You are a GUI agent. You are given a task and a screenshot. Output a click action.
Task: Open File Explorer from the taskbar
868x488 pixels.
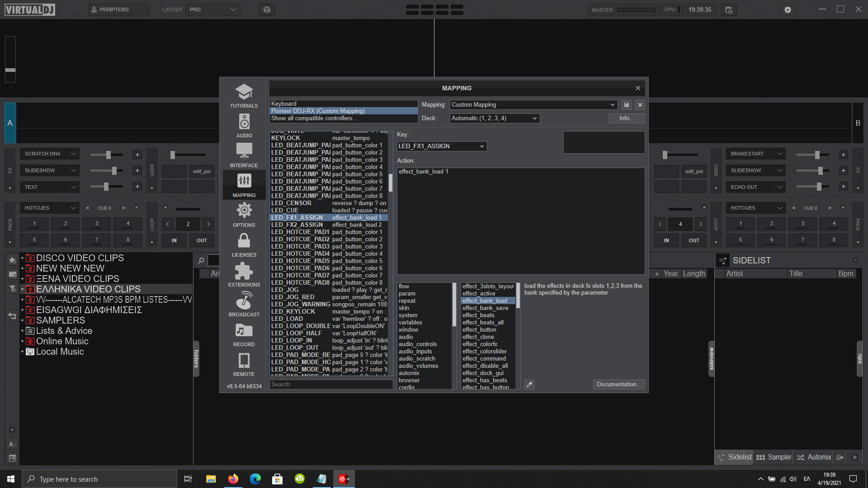click(211, 479)
